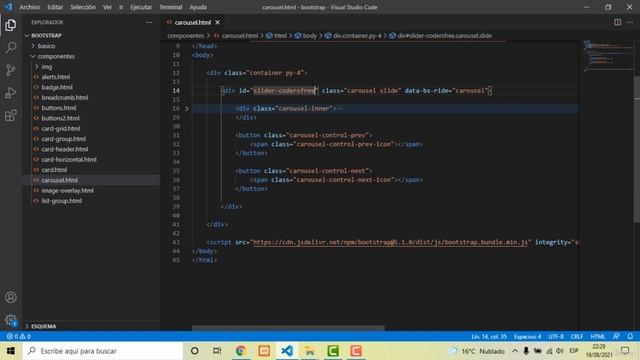Viewport: 640px width, 360px height.
Task: Open the Search view in activity bar
Action: tap(11, 47)
